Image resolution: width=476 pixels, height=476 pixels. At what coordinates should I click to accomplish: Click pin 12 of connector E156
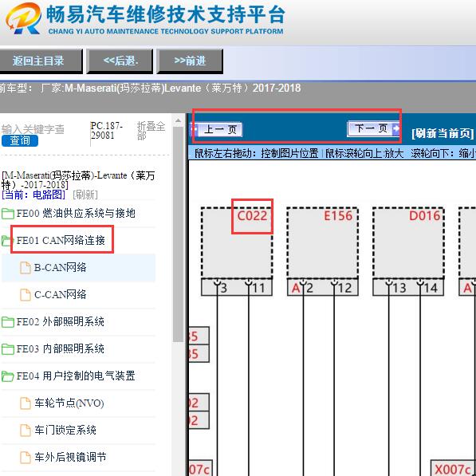click(344, 288)
